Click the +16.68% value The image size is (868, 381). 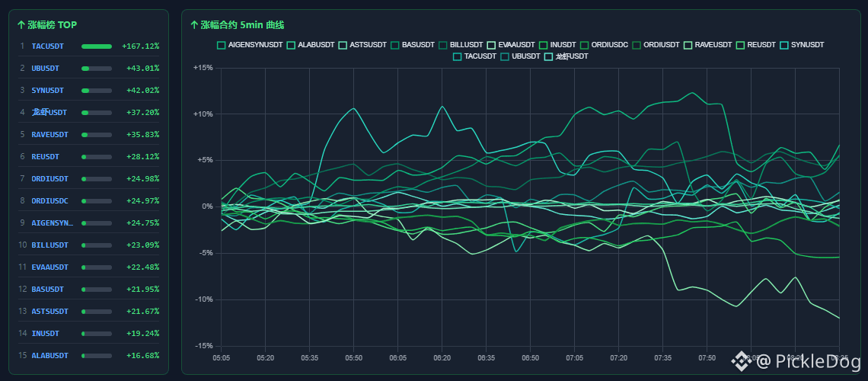click(143, 356)
